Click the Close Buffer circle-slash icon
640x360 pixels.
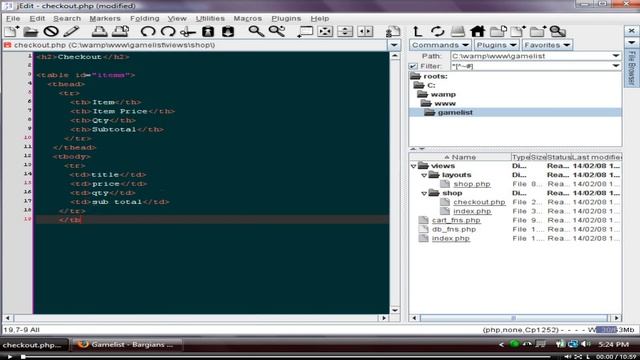(x=51, y=31)
